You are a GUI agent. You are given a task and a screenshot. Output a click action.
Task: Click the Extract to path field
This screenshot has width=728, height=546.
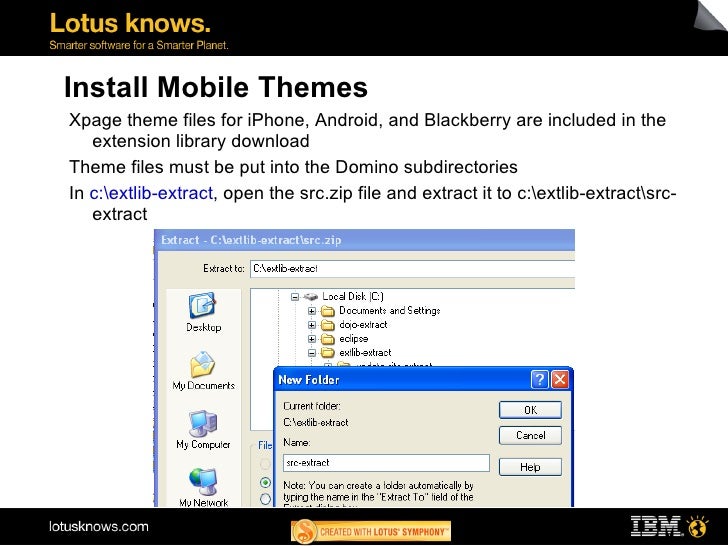point(413,269)
